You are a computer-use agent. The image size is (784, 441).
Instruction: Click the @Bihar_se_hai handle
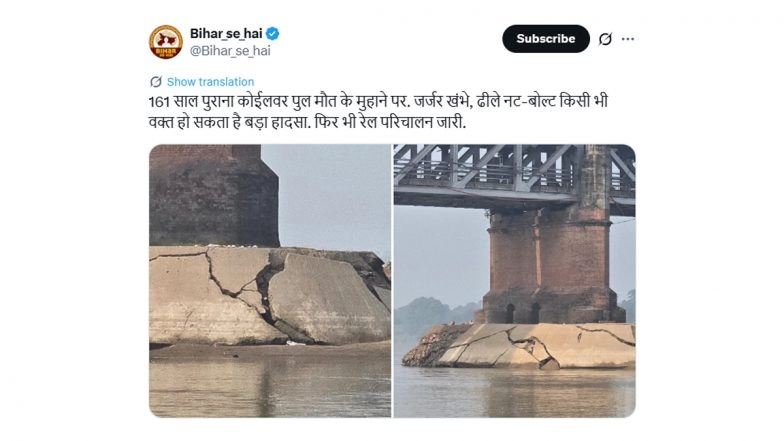230,50
